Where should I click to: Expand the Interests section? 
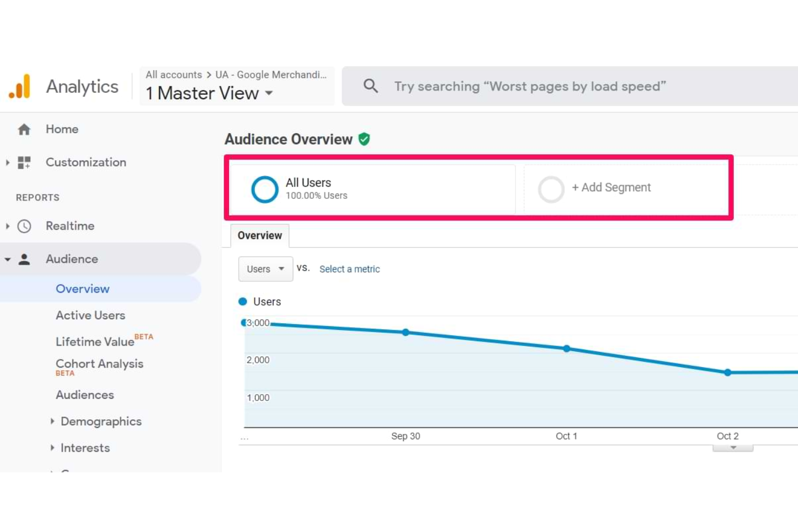85,447
